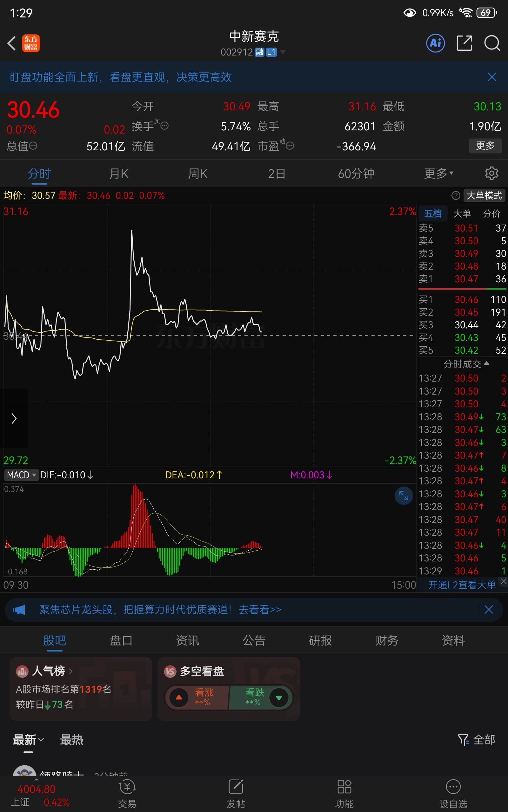
Task: Toggle 大单模式 on the chart
Action: pos(484,195)
